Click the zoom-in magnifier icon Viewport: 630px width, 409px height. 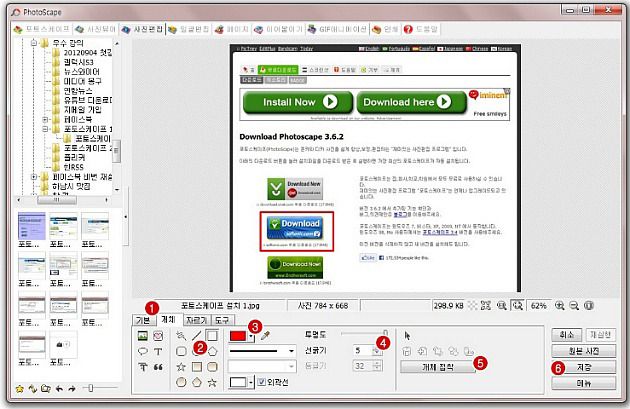point(560,306)
